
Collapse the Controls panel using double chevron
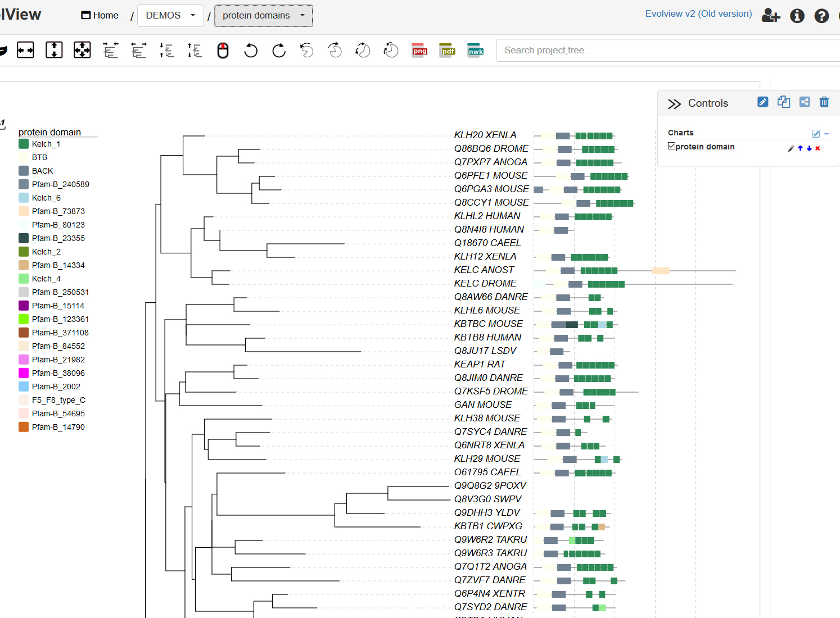[674, 104]
